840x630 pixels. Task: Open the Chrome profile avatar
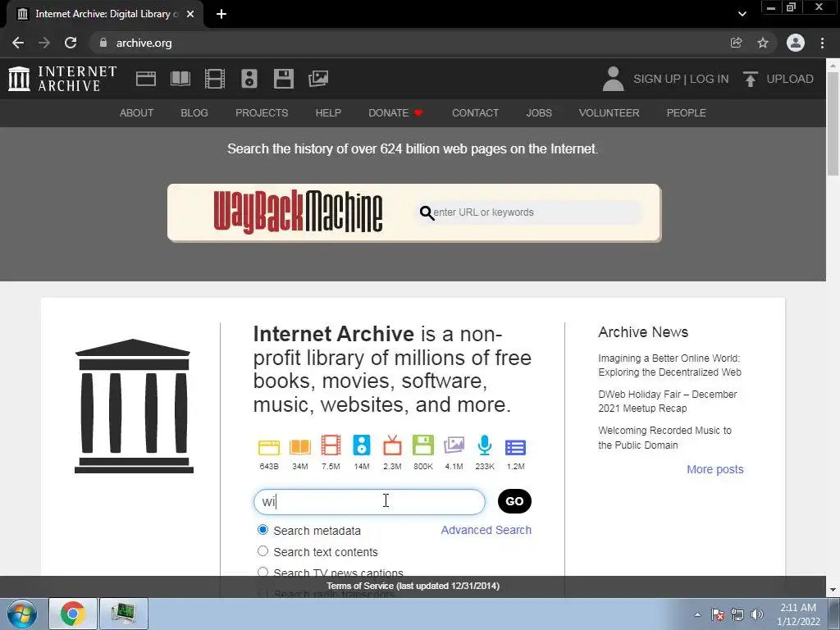tap(796, 43)
